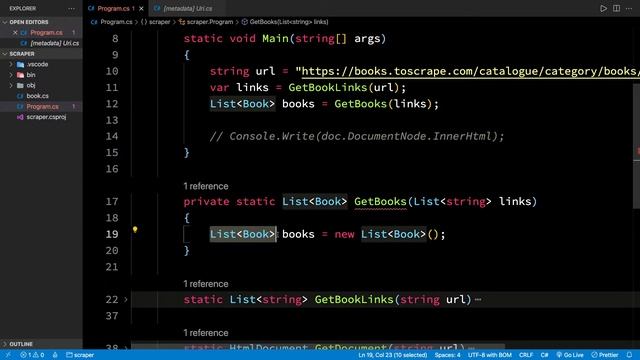Click the flame icon in the status bar
The height and width of the screenshot is (360, 640).
pyautogui.click(x=55, y=355)
